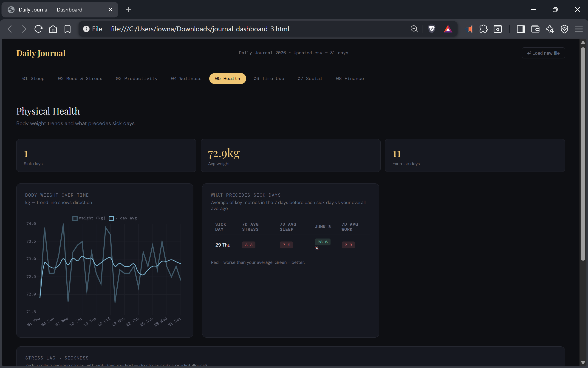Open the browser hamburger menu

tap(579, 29)
